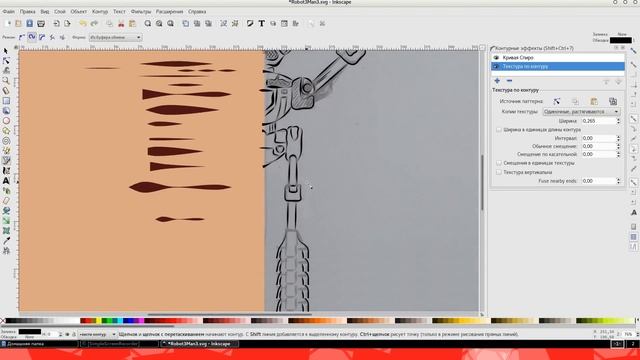The width and height of the screenshot is (640, 360).
Task: Select the Tweak tool
Action: click(6, 71)
